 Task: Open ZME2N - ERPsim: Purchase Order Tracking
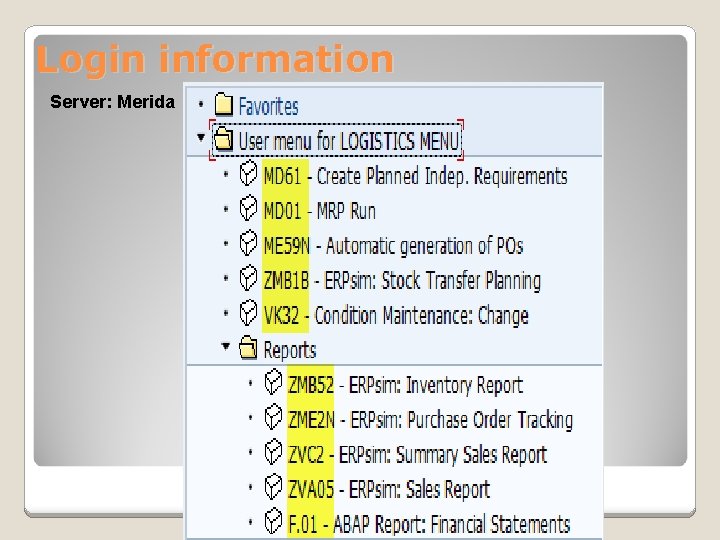430,420
